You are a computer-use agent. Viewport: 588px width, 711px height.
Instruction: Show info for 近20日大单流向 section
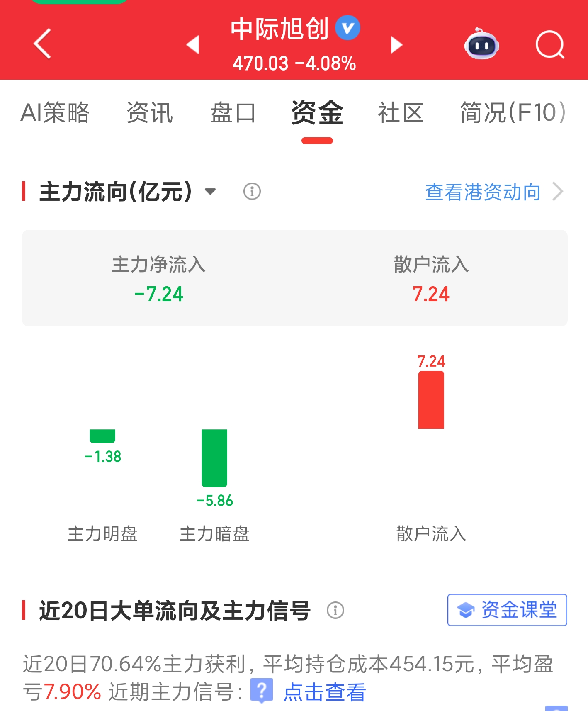click(x=335, y=610)
